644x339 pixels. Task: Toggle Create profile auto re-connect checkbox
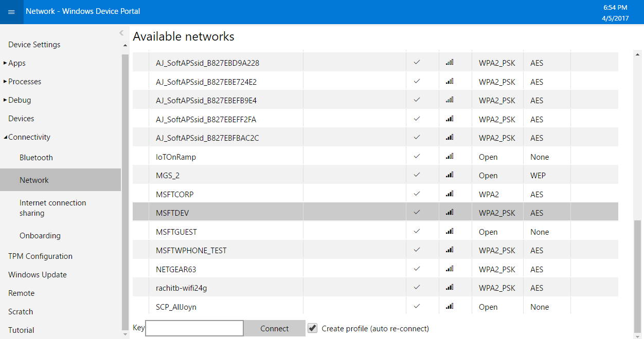pos(312,328)
